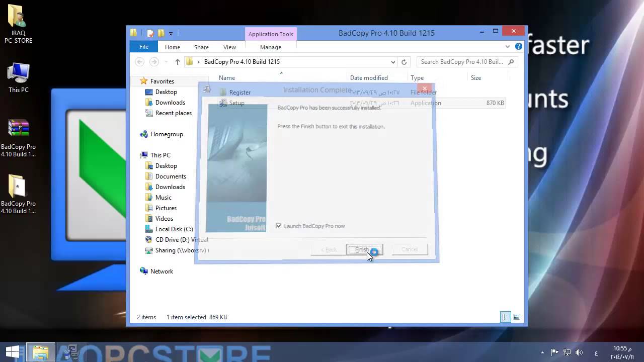Open Explorer Help question mark icon
644x362 pixels.
point(519,47)
